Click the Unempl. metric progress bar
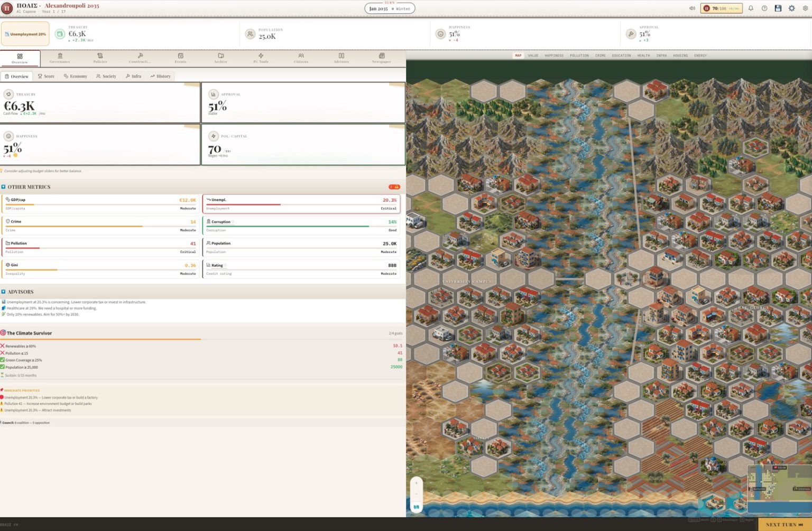 pos(301,204)
